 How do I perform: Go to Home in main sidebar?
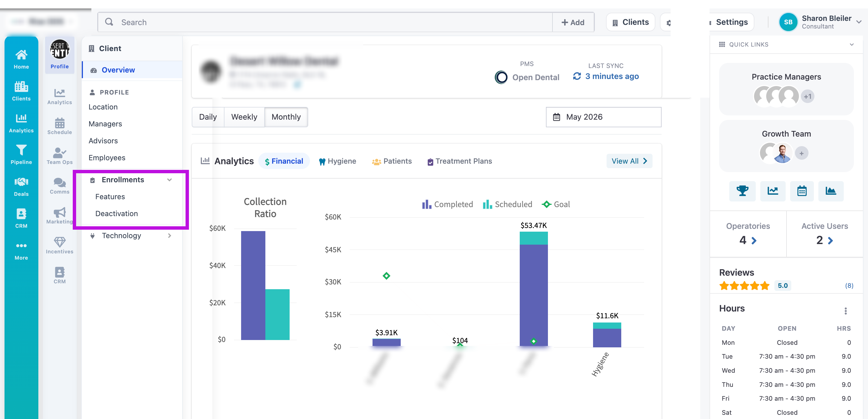[x=21, y=59]
